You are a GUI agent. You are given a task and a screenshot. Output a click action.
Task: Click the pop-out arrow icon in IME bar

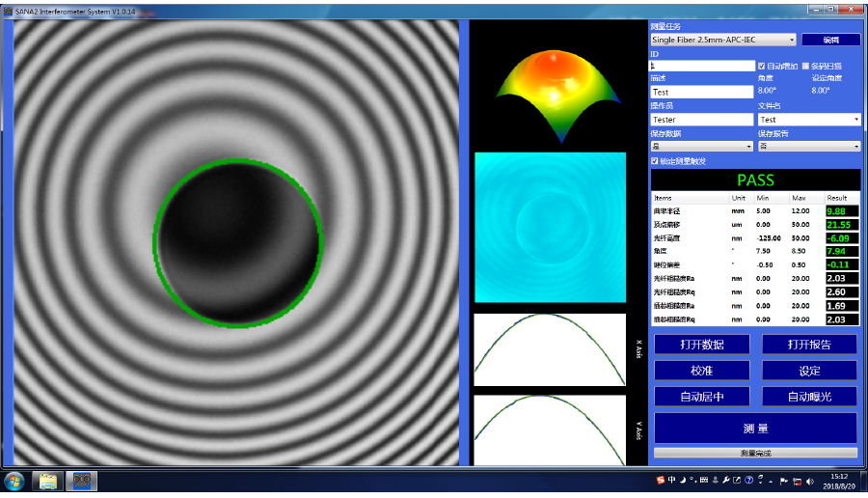tap(737, 481)
